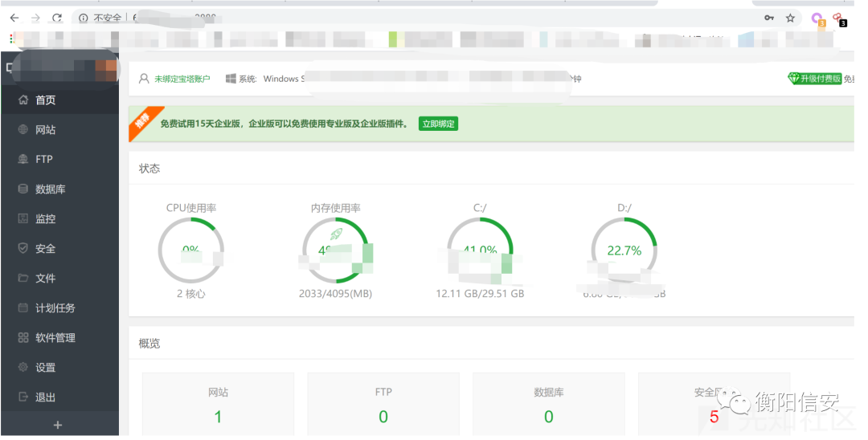
Task: Click the saved password key icon
Action: (769, 18)
